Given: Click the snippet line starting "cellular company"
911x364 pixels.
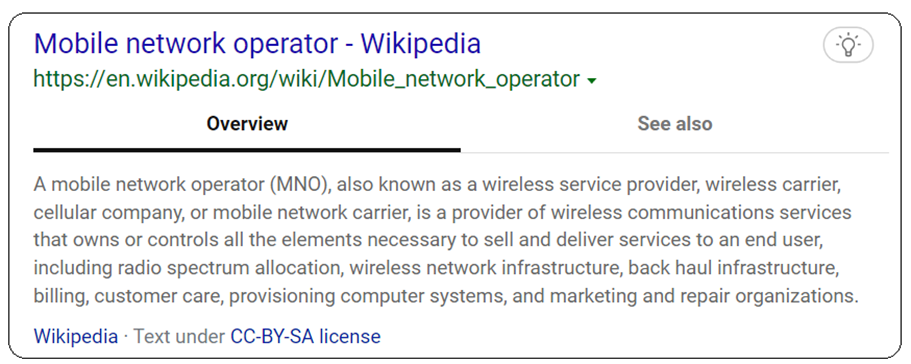Looking at the screenshot, I should [443, 212].
